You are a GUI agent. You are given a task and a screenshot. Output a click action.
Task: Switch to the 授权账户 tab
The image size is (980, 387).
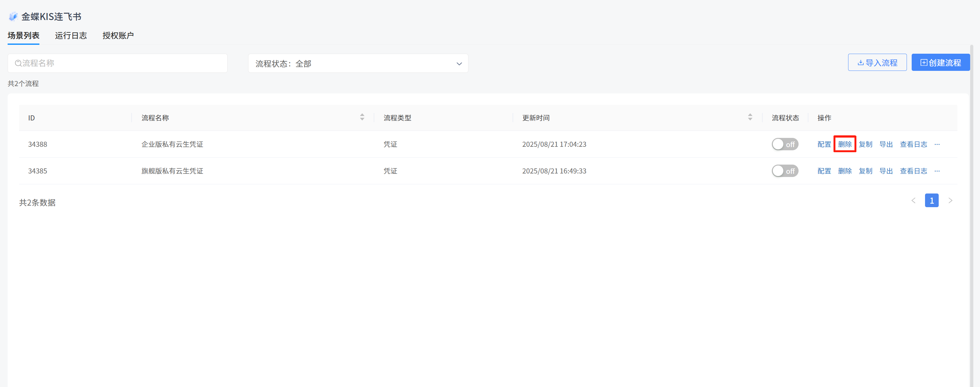[118, 35]
